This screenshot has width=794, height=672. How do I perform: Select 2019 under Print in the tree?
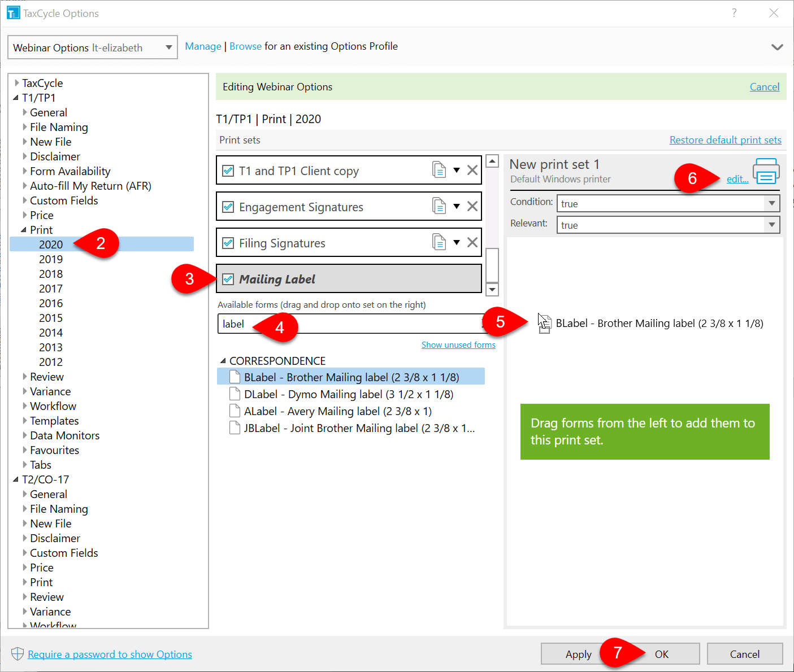click(51, 259)
